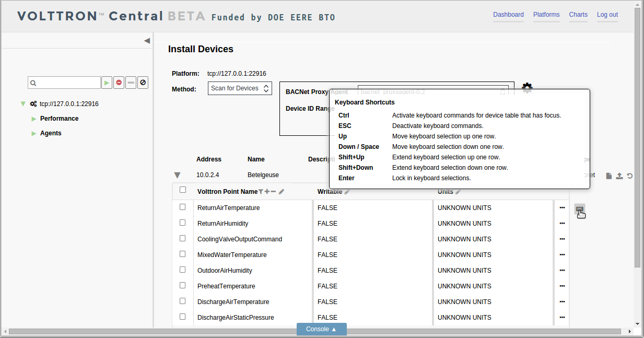The width and height of the screenshot is (644, 338).
Task: Go to the Platforms page
Action: coord(546,15)
